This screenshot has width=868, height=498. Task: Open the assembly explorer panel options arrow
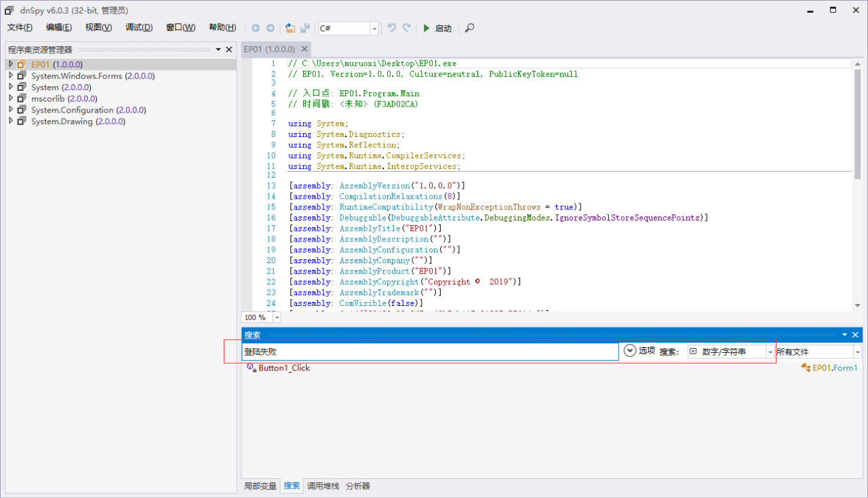[x=218, y=50]
